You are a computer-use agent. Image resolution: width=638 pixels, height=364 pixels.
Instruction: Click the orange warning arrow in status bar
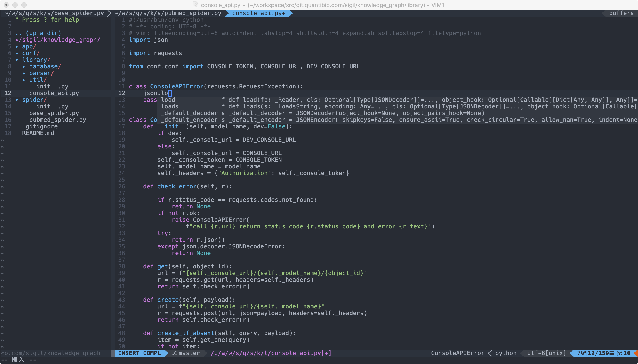[636, 353]
